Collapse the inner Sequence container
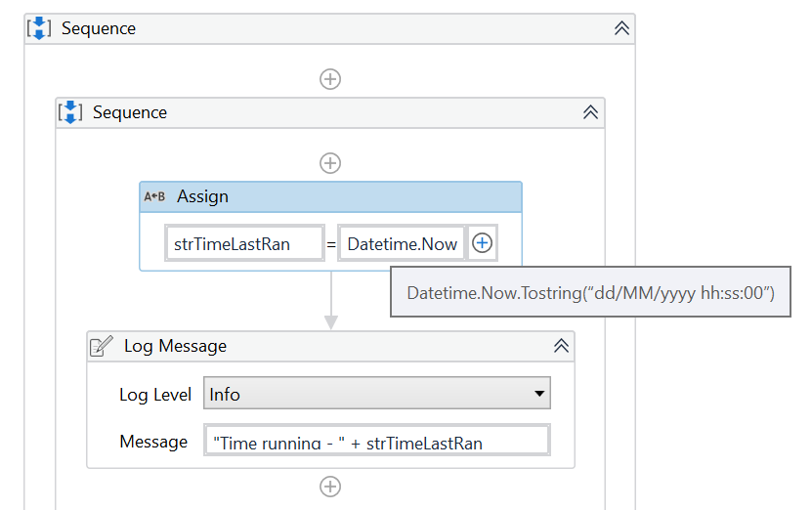Viewport: 812px width, 510px height. 590,112
